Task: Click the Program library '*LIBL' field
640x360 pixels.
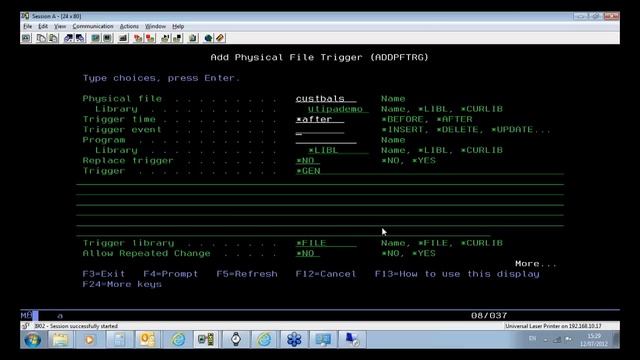Action: click(x=338, y=150)
